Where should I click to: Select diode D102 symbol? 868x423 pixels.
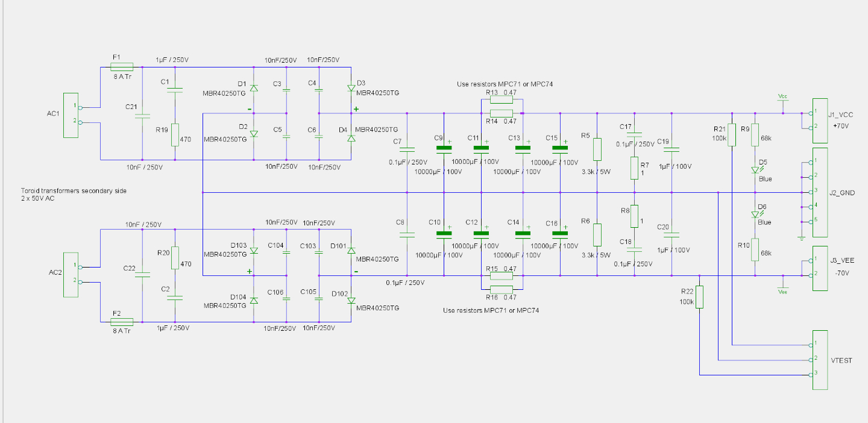point(351,300)
